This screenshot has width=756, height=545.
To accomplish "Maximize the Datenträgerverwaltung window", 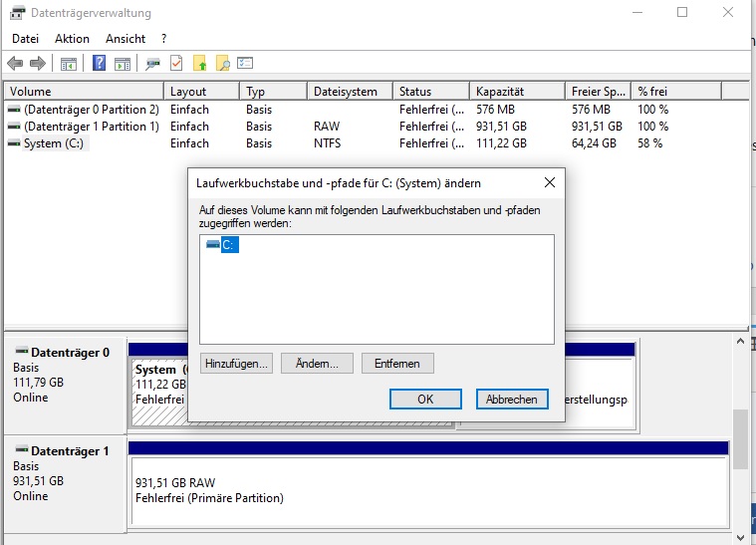I will click(x=682, y=12).
